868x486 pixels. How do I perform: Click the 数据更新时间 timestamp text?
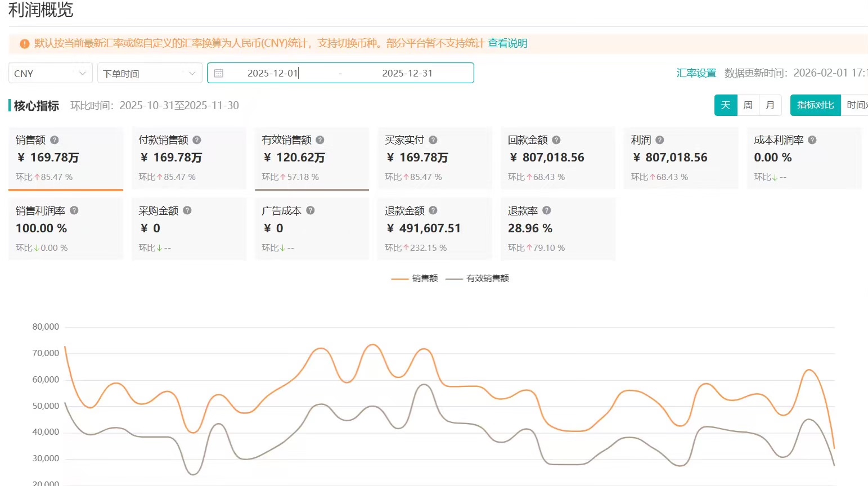[x=796, y=73]
